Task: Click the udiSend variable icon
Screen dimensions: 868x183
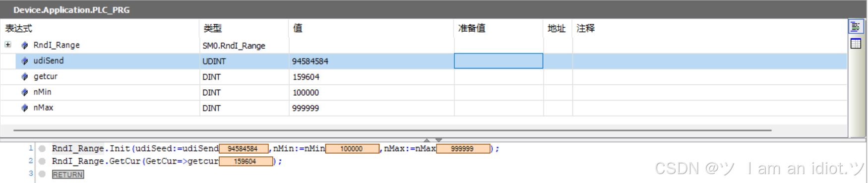Action: (24, 61)
